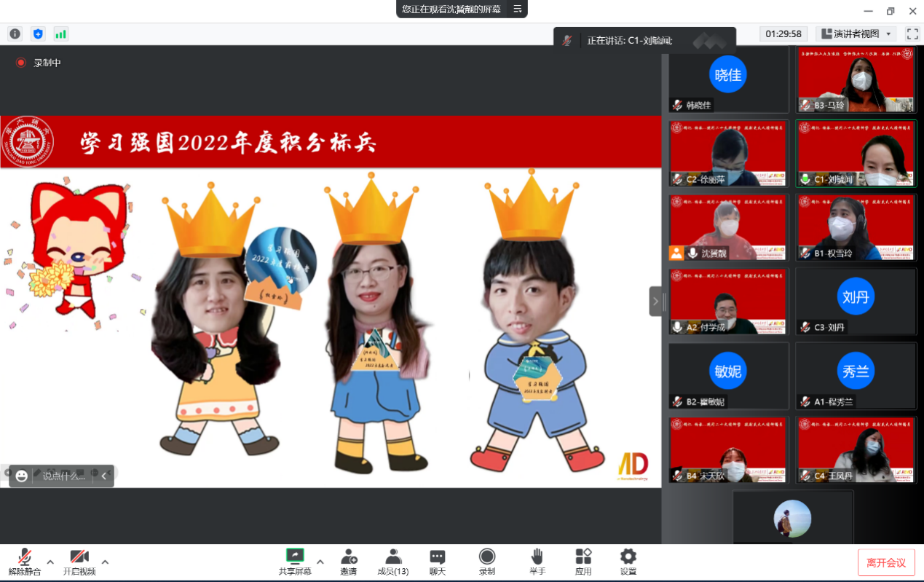The image size is (924, 582).
Task: Expand audio options arrow beside 解除静音
Action: point(50,562)
